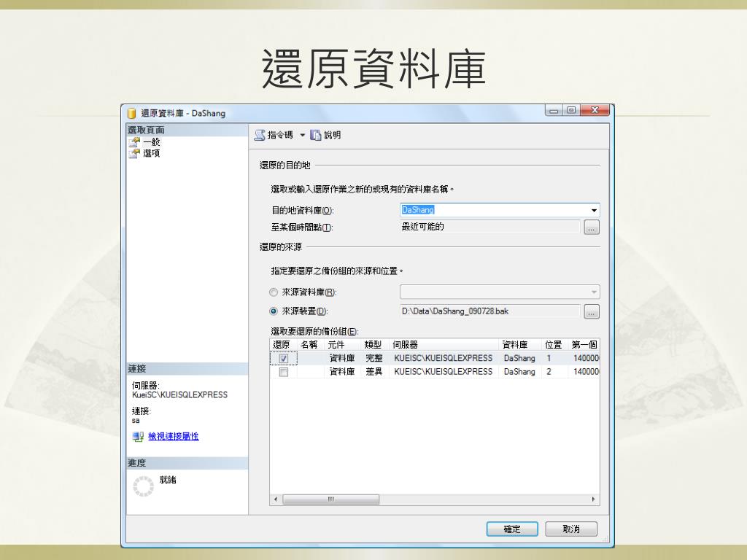This screenshot has width=747, height=560.
Task: Select the 選項 page in left pane
Action: click(152, 153)
